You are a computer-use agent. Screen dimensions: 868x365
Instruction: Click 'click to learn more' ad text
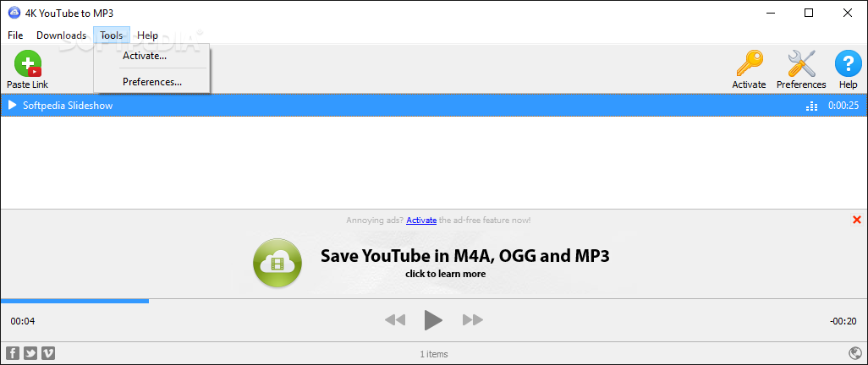point(445,274)
